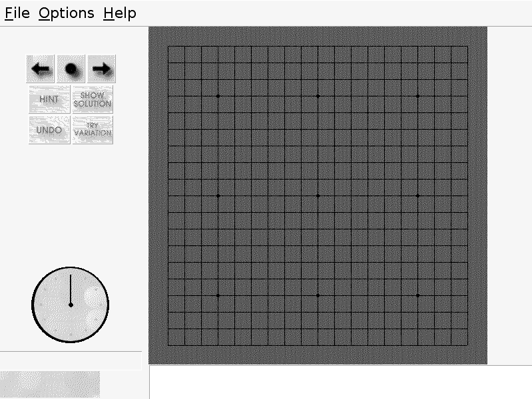Play on the top-right star point

tap(417, 96)
